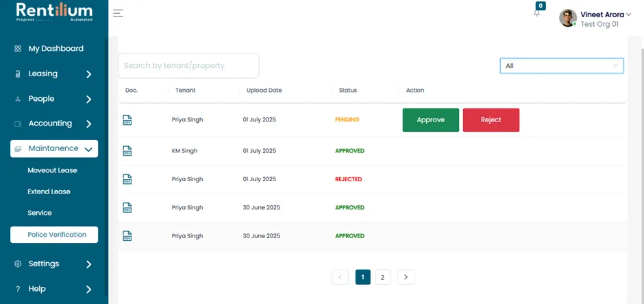Screen dimensions: 644x304
Task: Open PDF document in KM Singh row
Action: tap(127, 151)
